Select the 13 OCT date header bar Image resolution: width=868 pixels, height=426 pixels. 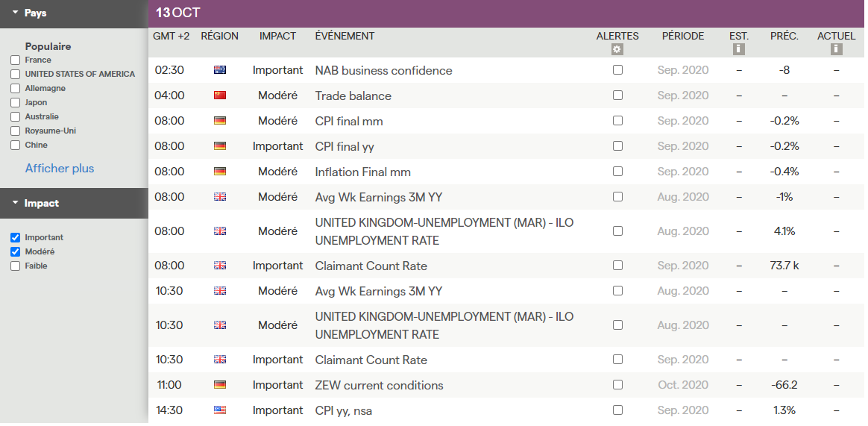[x=506, y=13]
